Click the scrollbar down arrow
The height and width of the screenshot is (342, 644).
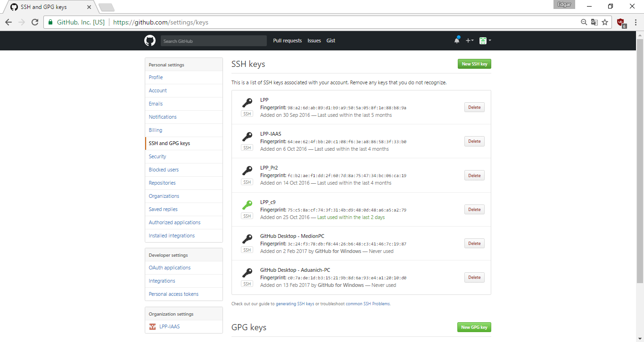click(640, 338)
